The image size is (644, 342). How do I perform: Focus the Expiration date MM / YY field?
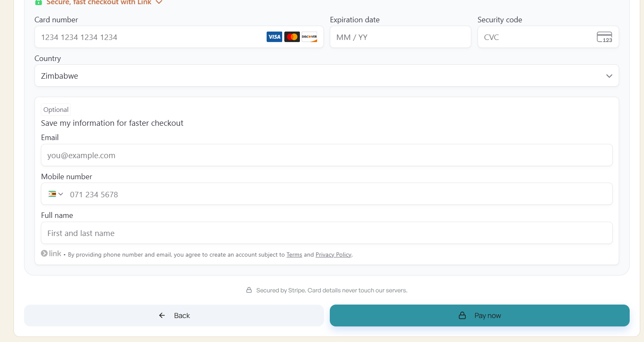click(x=400, y=37)
